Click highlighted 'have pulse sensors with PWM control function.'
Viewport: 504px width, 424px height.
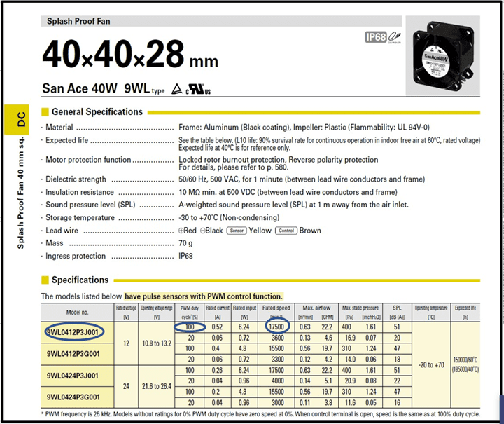tap(204, 296)
